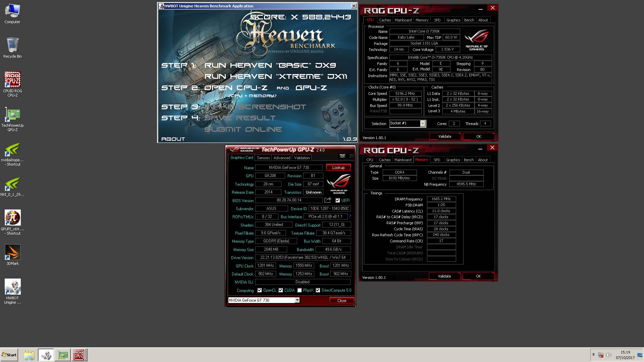Click OK in lower CPU-Z memory window
Image resolution: width=644 pixels, height=362 pixels.
pos(478,276)
